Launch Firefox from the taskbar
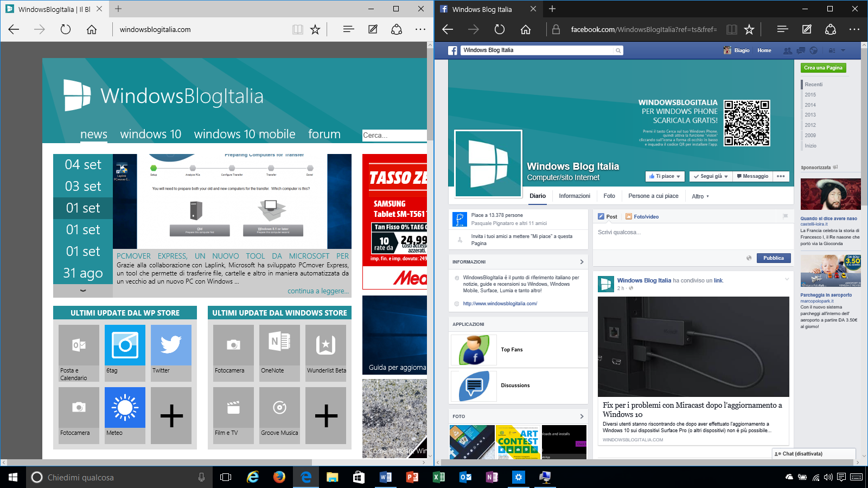868x488 pixels. 279,477
